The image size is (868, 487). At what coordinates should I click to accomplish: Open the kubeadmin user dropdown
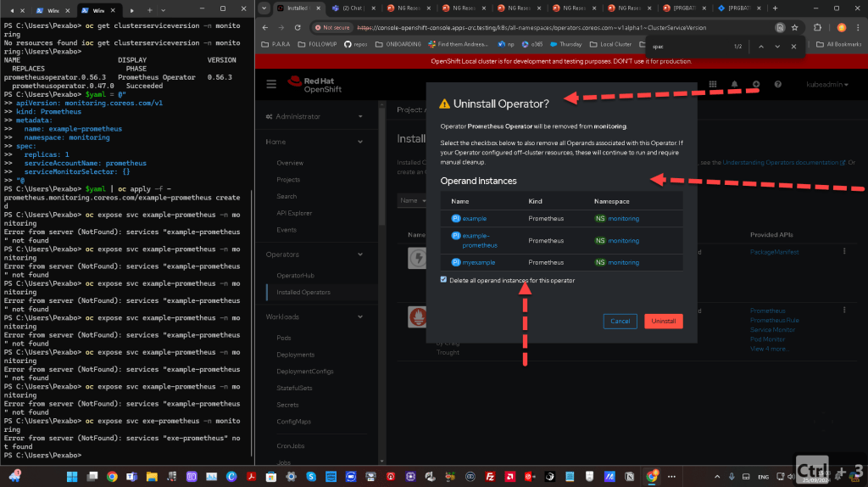(827, 84)
